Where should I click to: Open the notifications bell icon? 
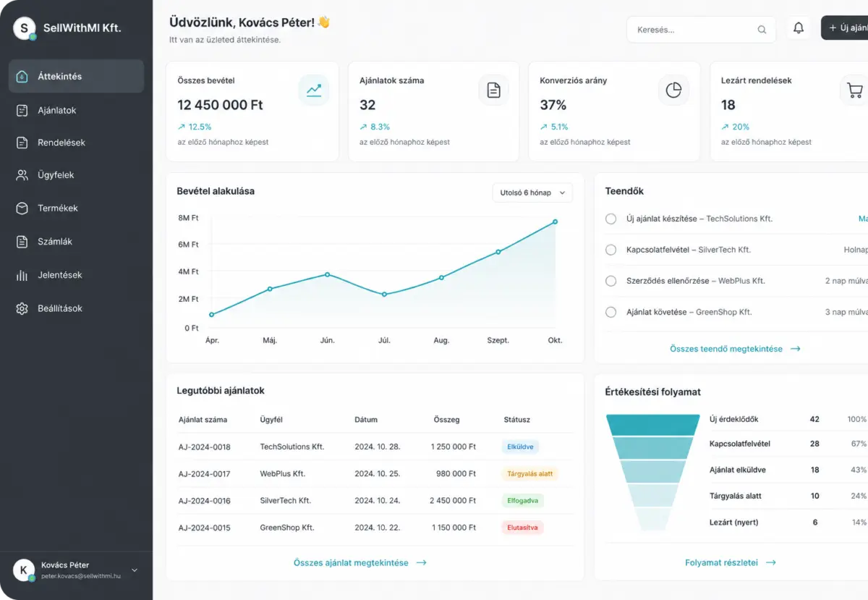[x=799, y=29]
